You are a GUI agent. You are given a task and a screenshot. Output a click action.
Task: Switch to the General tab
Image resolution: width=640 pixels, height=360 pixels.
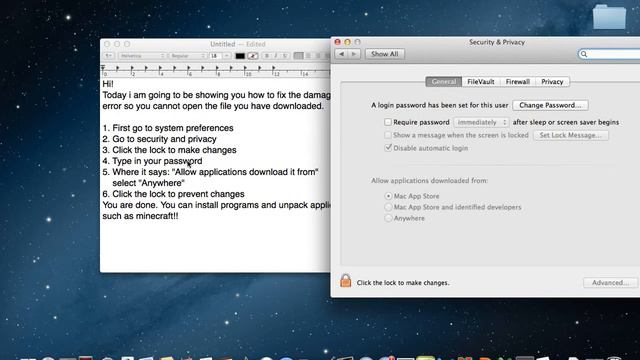444,82
